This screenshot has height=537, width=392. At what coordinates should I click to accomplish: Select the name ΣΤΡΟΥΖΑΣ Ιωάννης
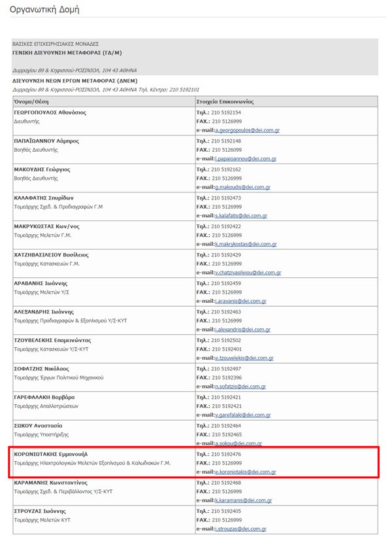40,511
